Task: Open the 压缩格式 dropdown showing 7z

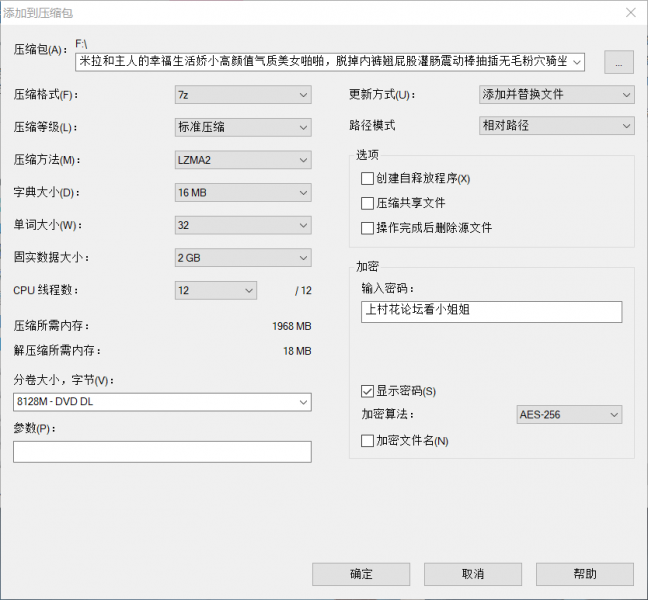Action: tap(243, 95)
